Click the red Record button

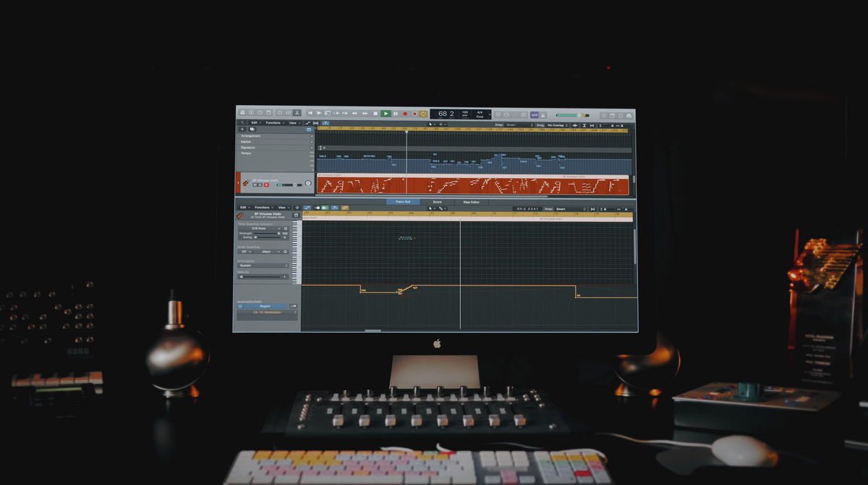pos(404,114)
